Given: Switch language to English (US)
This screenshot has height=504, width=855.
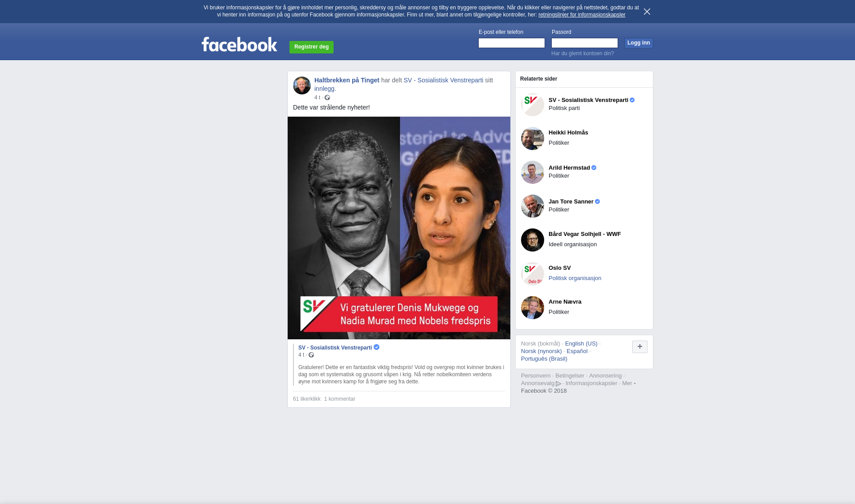Looking at the screenshot, I should (x=581, y=344).
